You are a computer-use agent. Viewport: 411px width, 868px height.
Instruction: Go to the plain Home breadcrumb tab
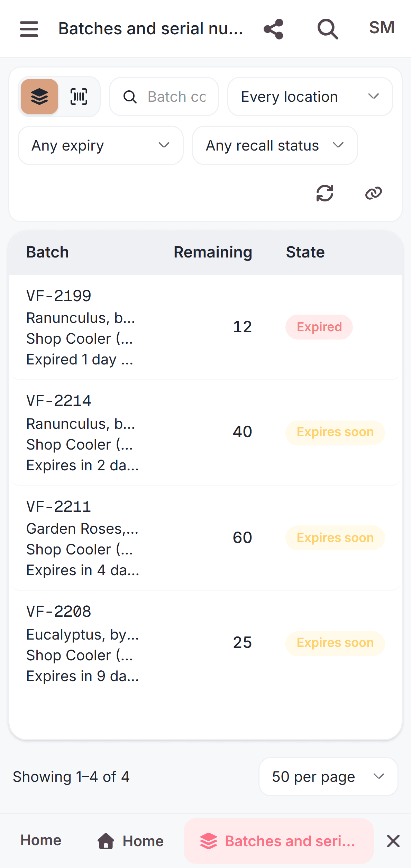pyautogui.click(x=41, y=840)
